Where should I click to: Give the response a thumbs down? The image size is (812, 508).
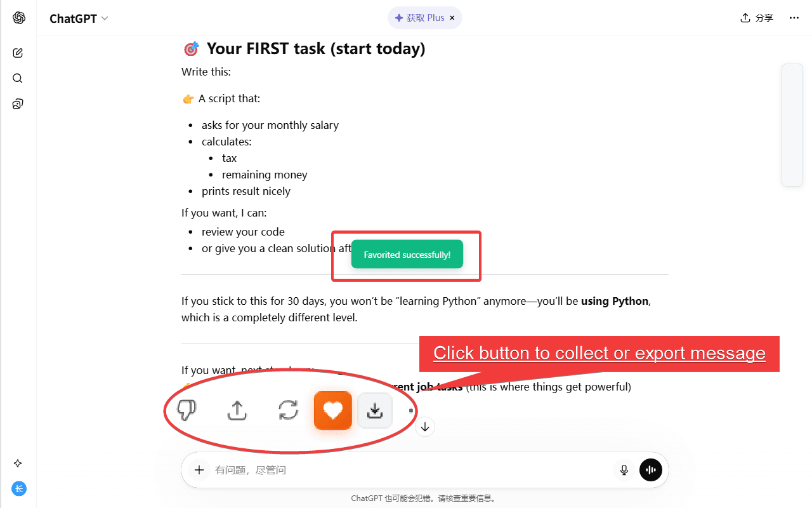(186, 410)
